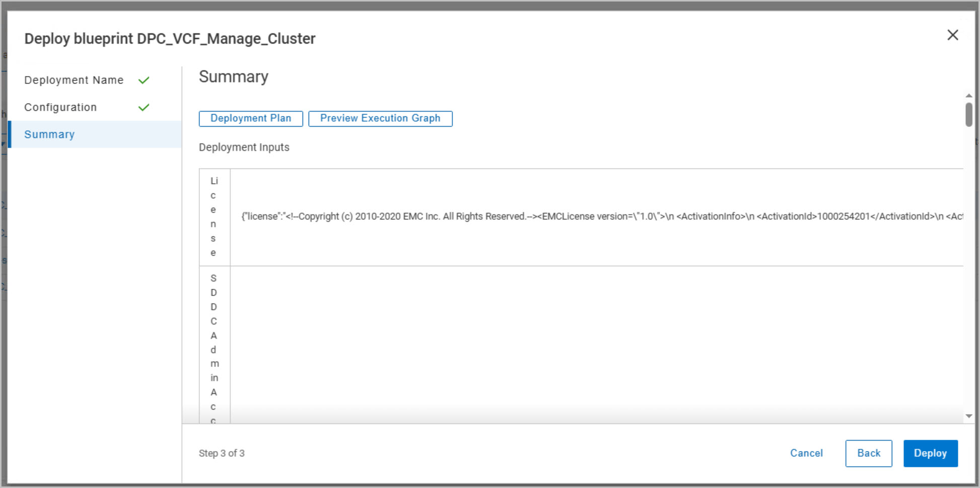Select the license JSON value text
This screenshot has width=980, height=488.
(x=602, y=217)
